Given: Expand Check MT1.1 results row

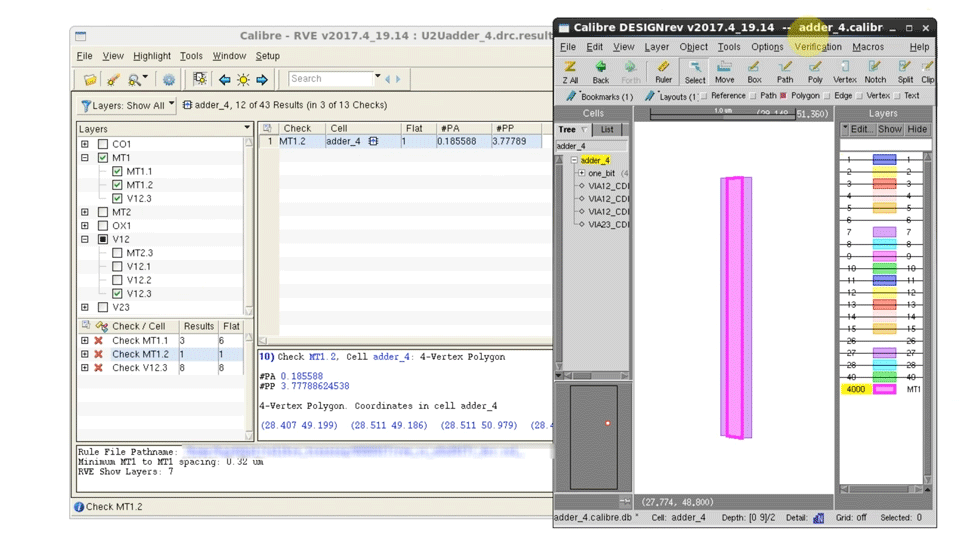Looking at the screenshot, I should click(84, 340).
